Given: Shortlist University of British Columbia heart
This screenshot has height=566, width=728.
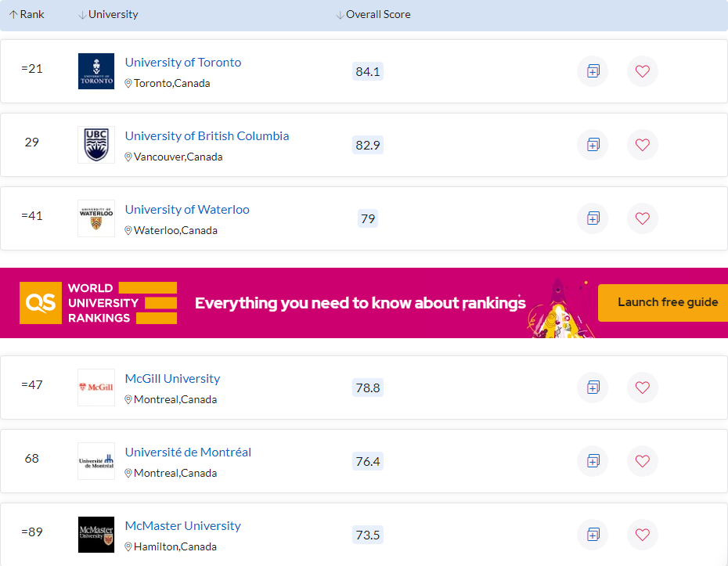Looking at the screenshot, I should pos(642,145).
